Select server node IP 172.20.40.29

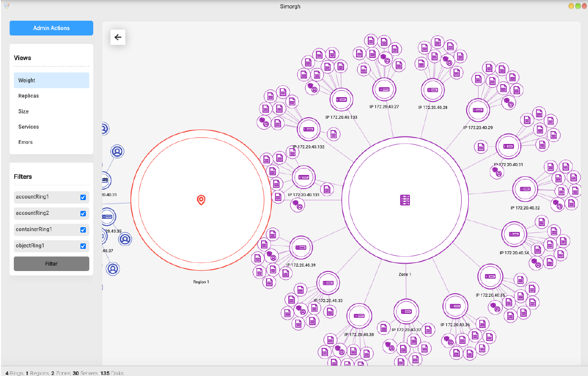(478, 110)
